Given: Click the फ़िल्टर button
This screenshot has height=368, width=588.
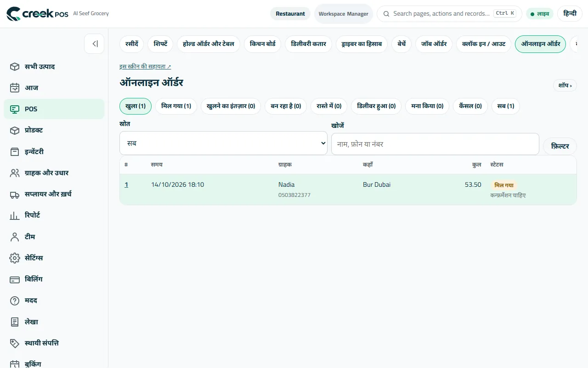Looking at the screenshot, I should [x=560, y=146].
